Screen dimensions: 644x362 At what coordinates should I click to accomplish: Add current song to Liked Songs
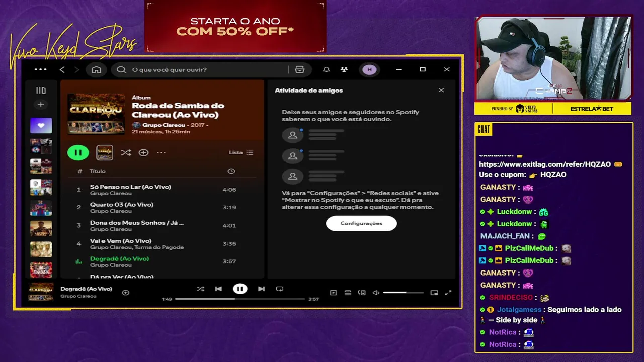click(126, 293)
